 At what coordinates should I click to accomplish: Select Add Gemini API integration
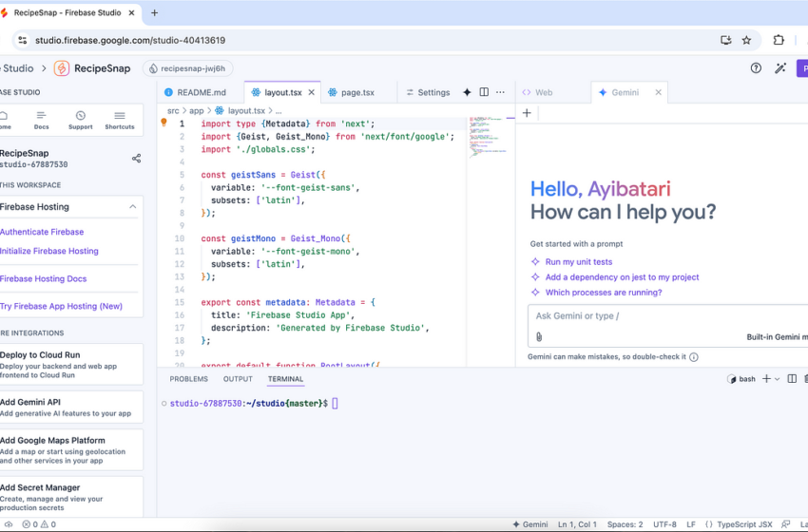(x=71, y=407)
